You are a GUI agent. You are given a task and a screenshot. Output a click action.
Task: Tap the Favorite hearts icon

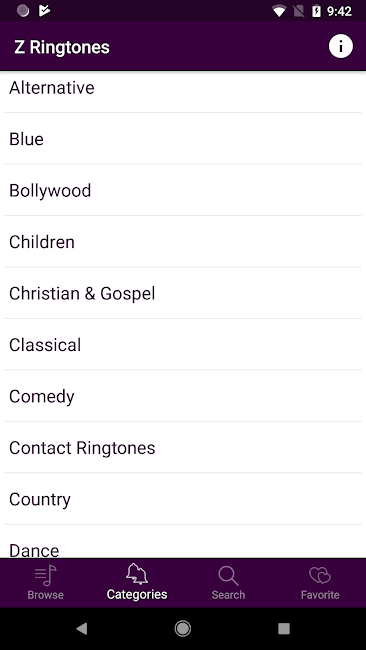320,575
